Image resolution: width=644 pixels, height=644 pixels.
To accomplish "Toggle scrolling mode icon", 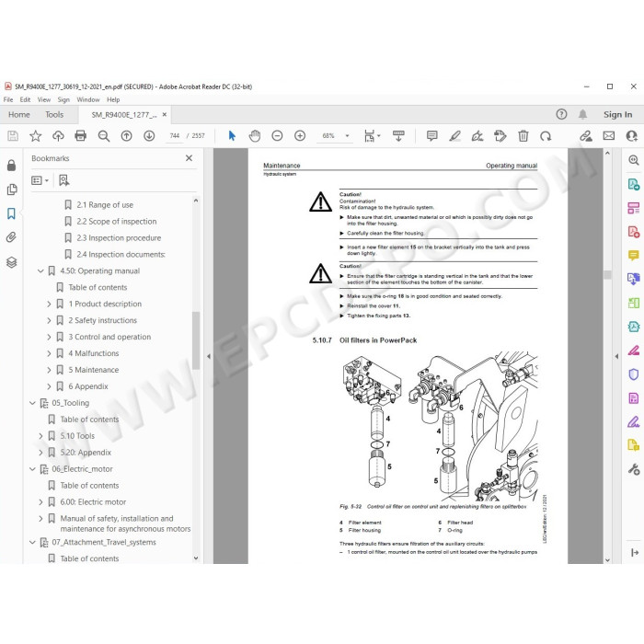I will click(x=398, y=136).
